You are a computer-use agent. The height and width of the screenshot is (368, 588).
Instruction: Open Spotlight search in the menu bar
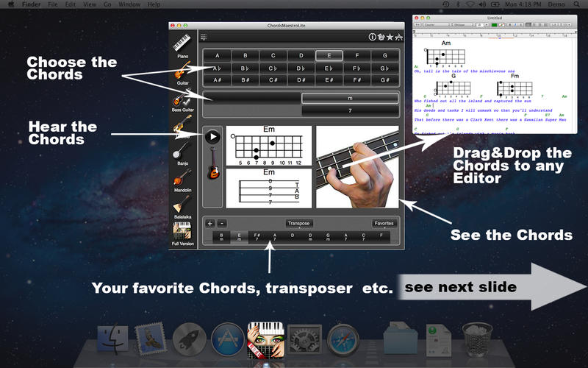[576, 4]
